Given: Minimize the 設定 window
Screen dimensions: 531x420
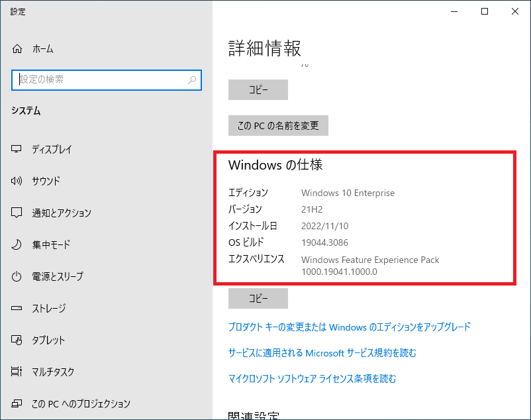Looking at the screenshot, I should point(454,11).
